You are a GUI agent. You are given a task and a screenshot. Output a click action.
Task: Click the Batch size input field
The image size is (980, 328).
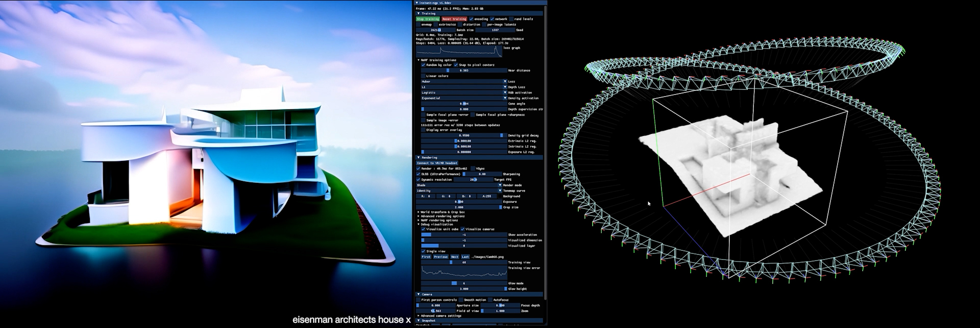[435, 30]
